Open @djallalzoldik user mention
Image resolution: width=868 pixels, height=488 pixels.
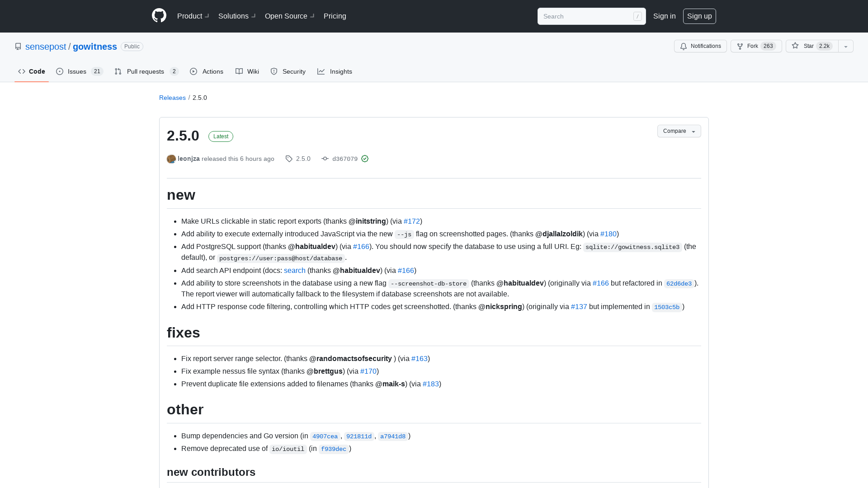(x=559, y=234)
